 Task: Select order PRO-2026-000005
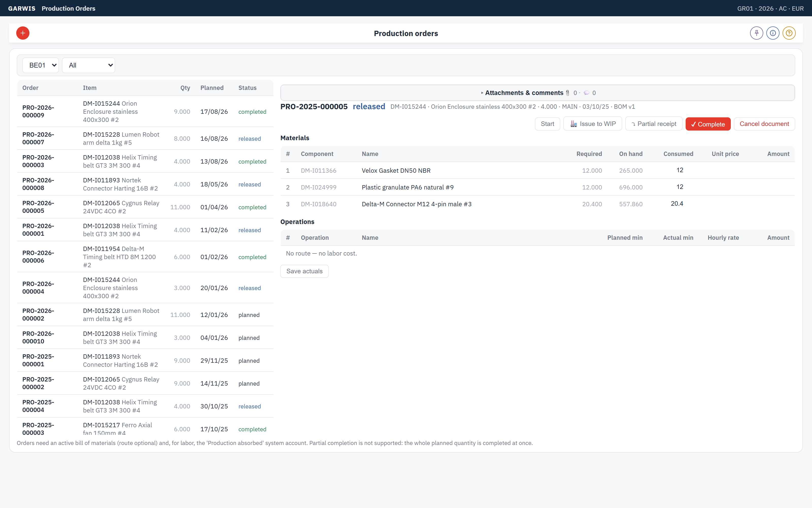[x=145, y=207]
